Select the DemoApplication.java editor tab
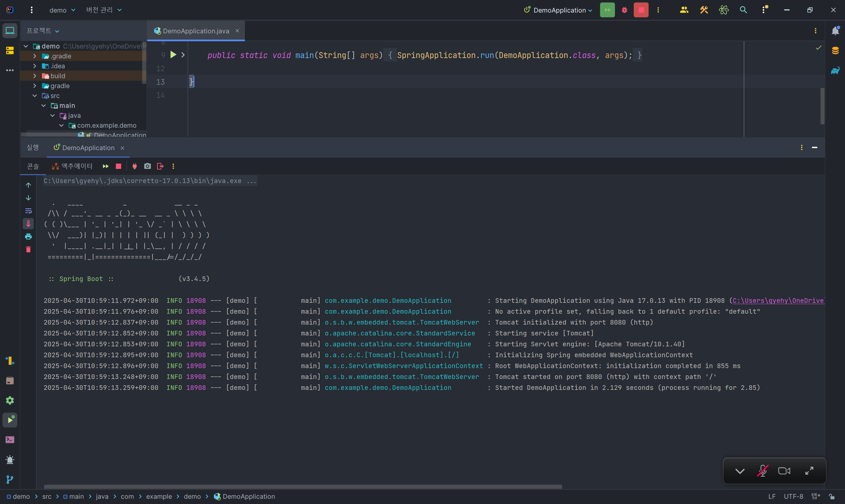 [196, 31]
